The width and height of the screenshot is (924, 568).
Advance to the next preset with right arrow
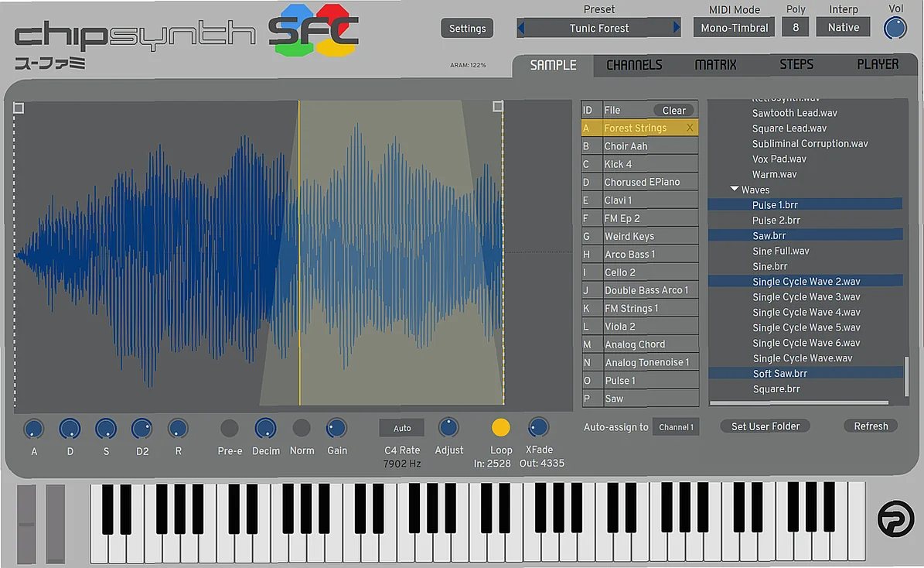pos(678,26)
